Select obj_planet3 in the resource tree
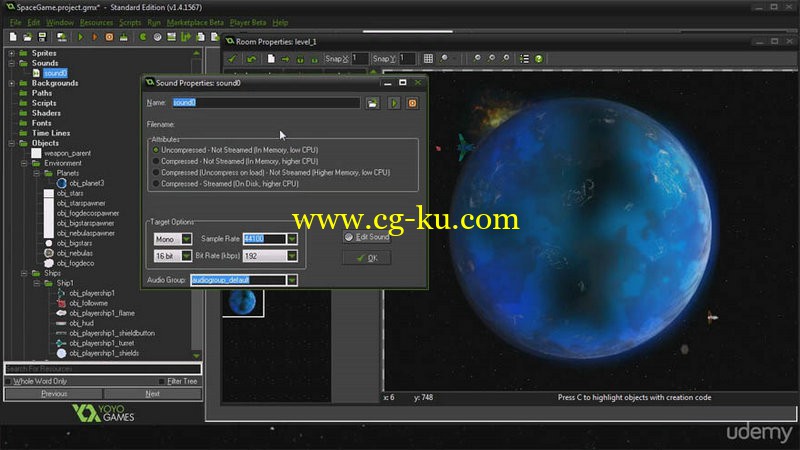 click(86, 183)
